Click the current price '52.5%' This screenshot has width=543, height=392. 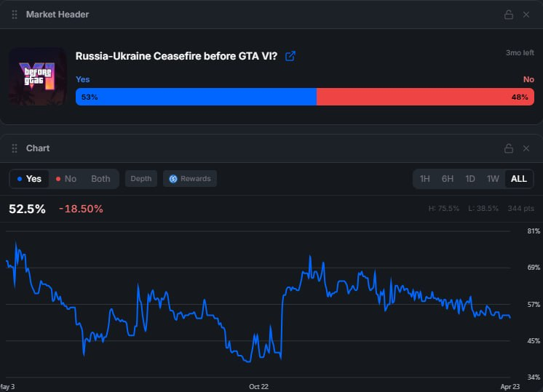[27, 209]
